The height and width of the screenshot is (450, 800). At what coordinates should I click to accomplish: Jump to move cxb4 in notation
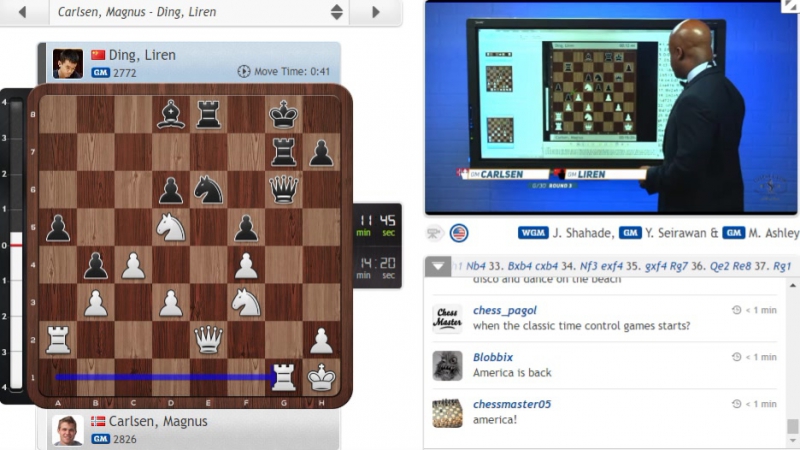click(x=546, y=266)
